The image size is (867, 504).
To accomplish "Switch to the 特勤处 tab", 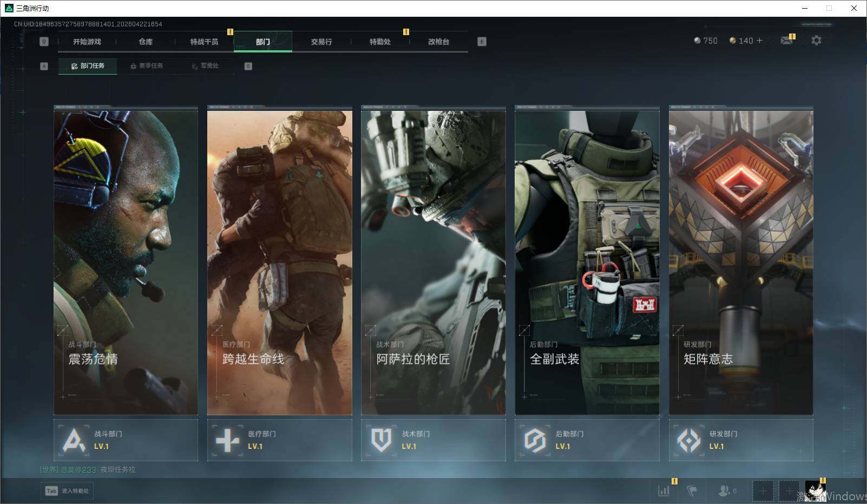I will coord(380,42).
